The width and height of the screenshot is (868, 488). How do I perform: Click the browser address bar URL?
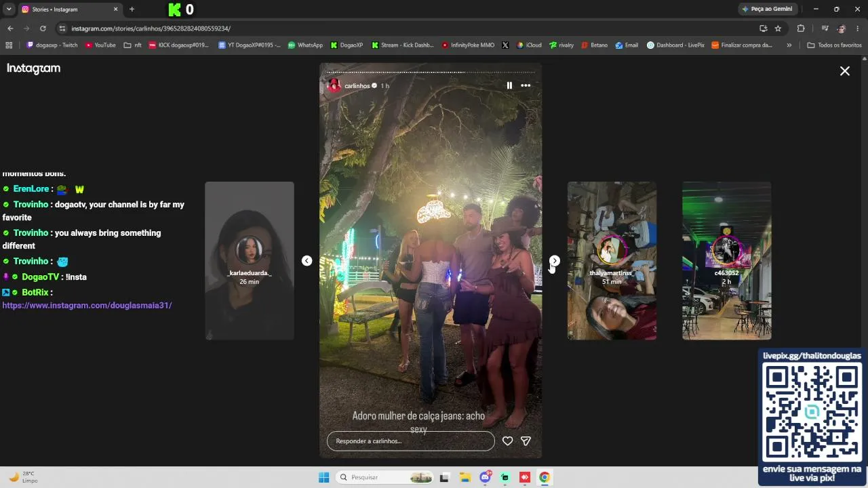point(151,28)
